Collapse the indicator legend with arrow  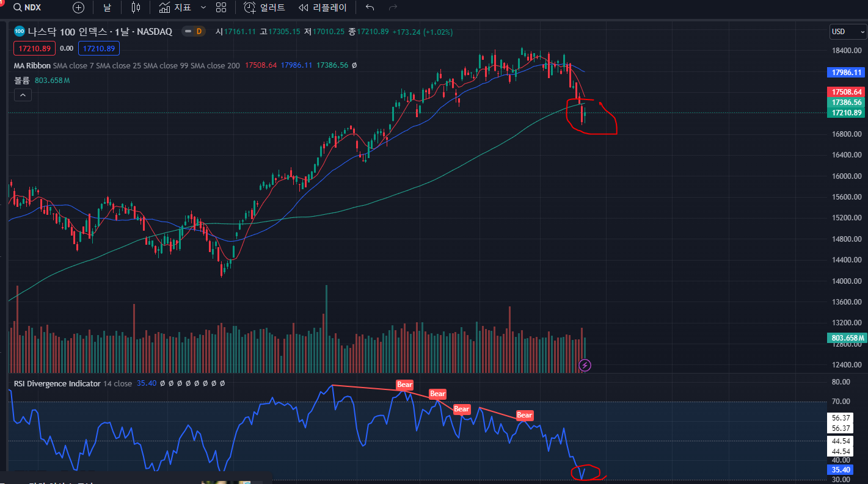[x=22, y=95]
